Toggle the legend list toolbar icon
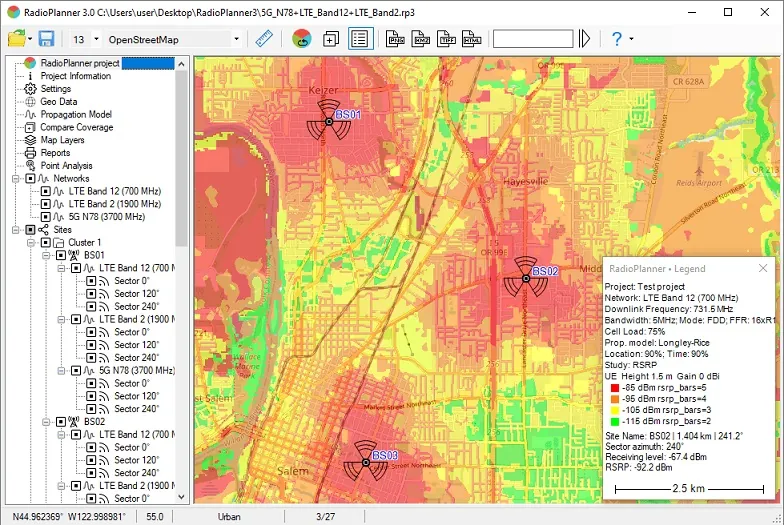This screenshot has height=525, width=784. (x=360, y=38)
